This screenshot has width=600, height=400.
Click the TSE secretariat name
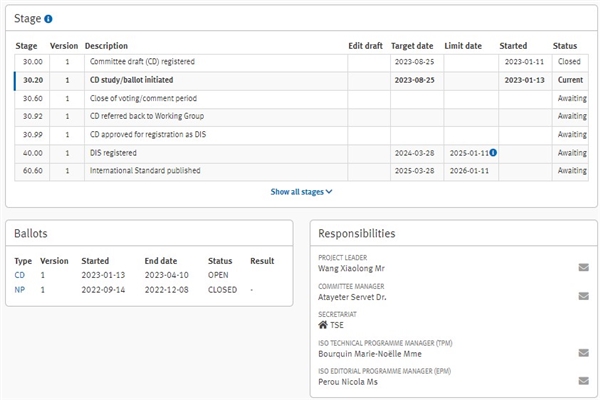[x=337, y=325]
